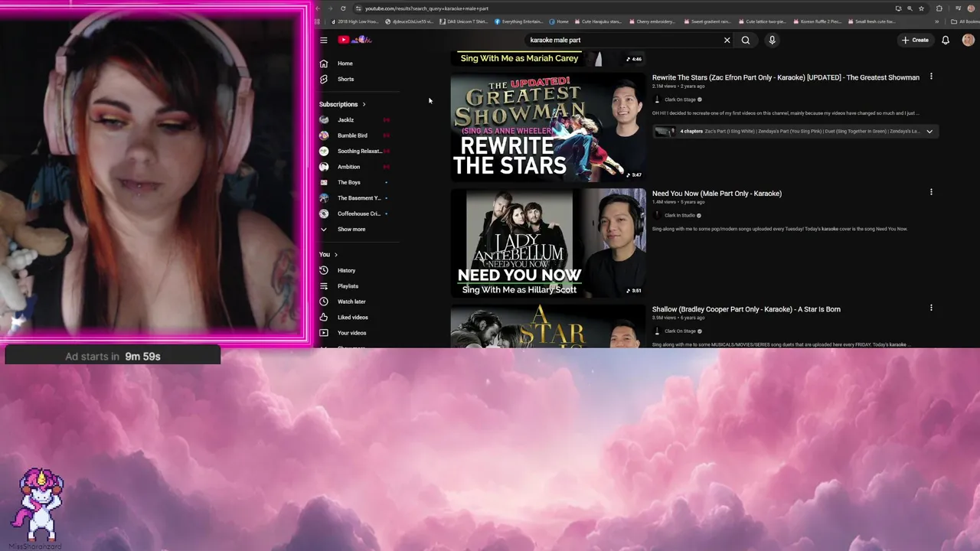980x551 pixels.
Task: Click the Create button
Action: (x=915, y=40)
